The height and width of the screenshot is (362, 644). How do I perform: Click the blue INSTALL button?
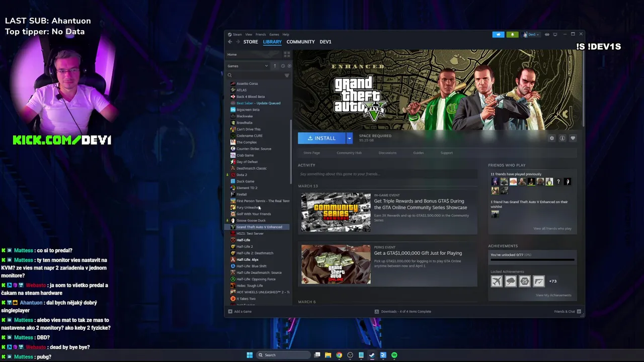coord(322,138)
